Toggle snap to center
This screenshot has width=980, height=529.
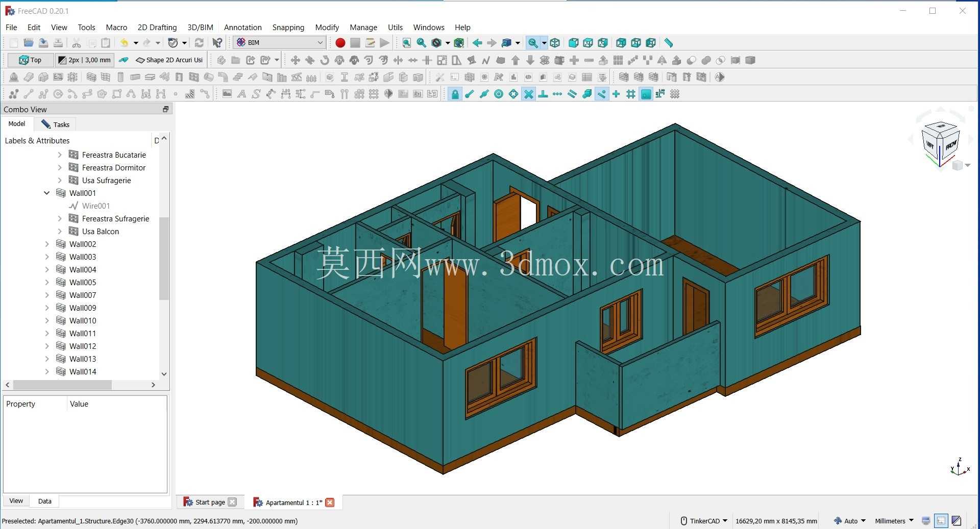(499, 94)
